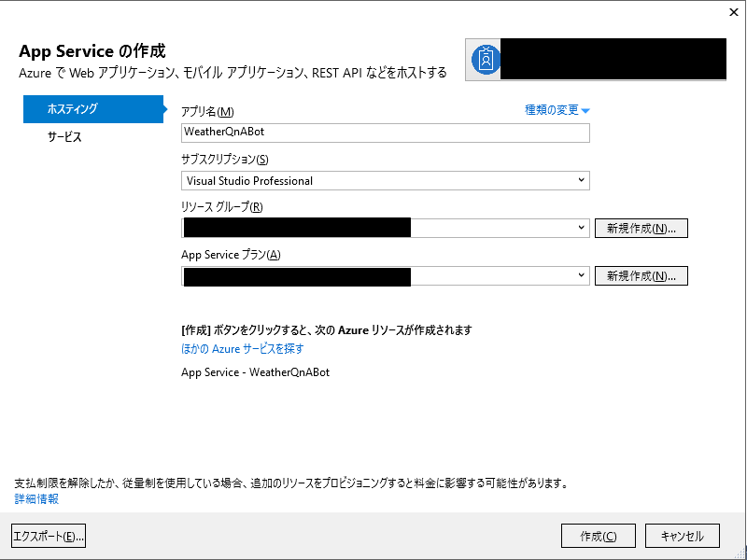Focus the アプリ名 field with WeatherQnABot
The image size is (747, 560).
pyautogui.click(x=386, y=133)
